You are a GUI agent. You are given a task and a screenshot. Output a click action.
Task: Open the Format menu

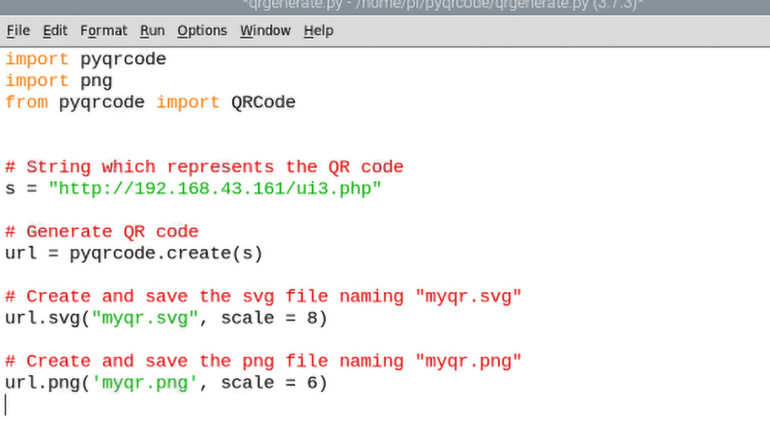(103, 31)
